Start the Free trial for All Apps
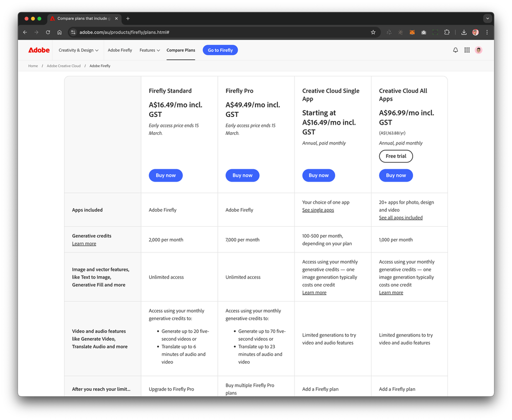 [x=396, y=156]
